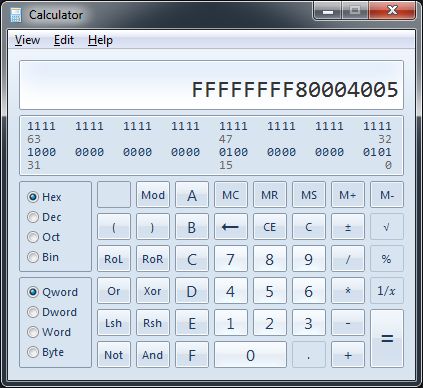Click the square root button
The width and height of the screenshot is (423, 388).
pos(387,227)
